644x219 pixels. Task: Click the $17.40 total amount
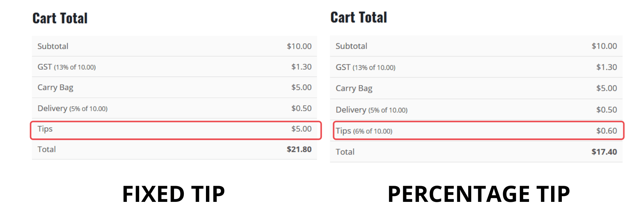pyautogui.click(x=604, y=152)
